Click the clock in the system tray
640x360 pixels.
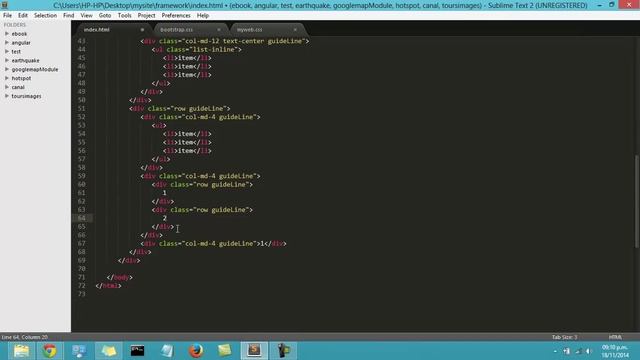pos(615,351)
